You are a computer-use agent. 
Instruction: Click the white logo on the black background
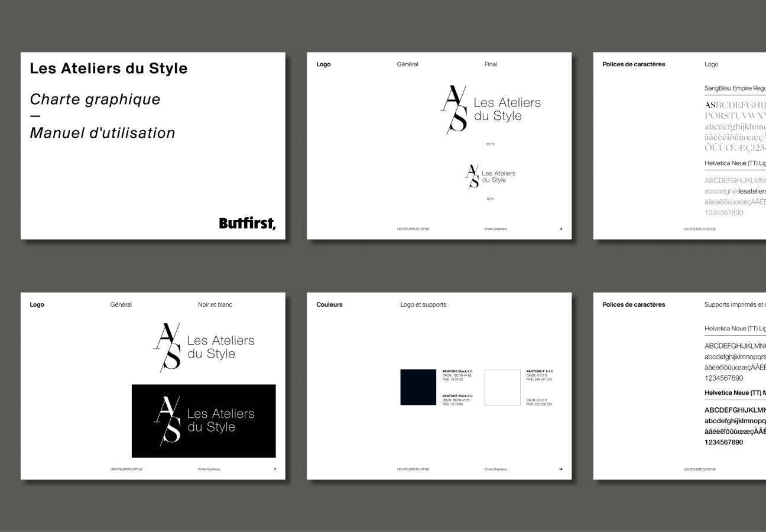(204, 421)
